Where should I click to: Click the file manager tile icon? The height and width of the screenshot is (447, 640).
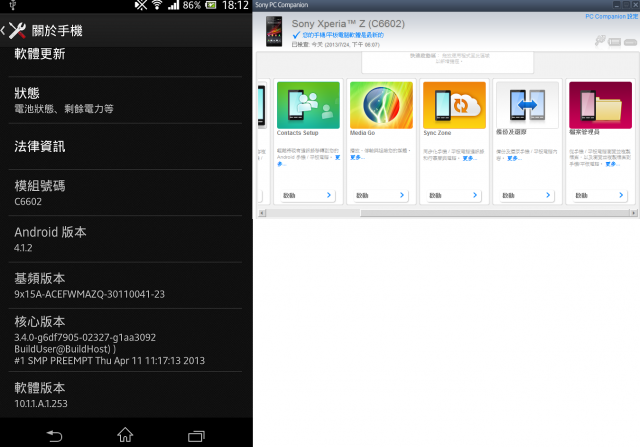click(600, 105)
